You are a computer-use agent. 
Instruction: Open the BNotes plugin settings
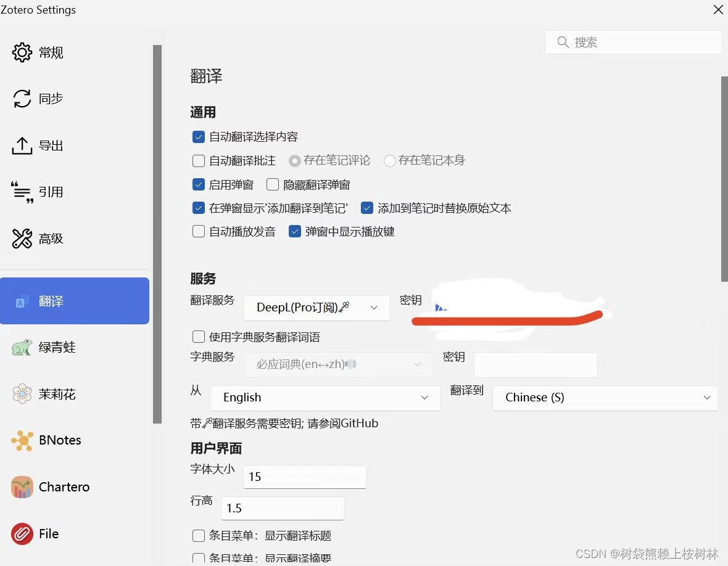click(x=60, y=440)
